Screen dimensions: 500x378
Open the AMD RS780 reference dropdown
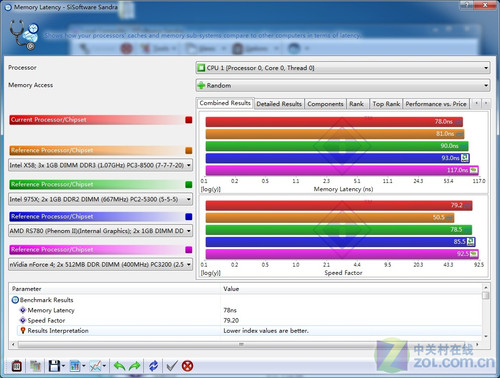pyautogui.click(x=100, y=231)
